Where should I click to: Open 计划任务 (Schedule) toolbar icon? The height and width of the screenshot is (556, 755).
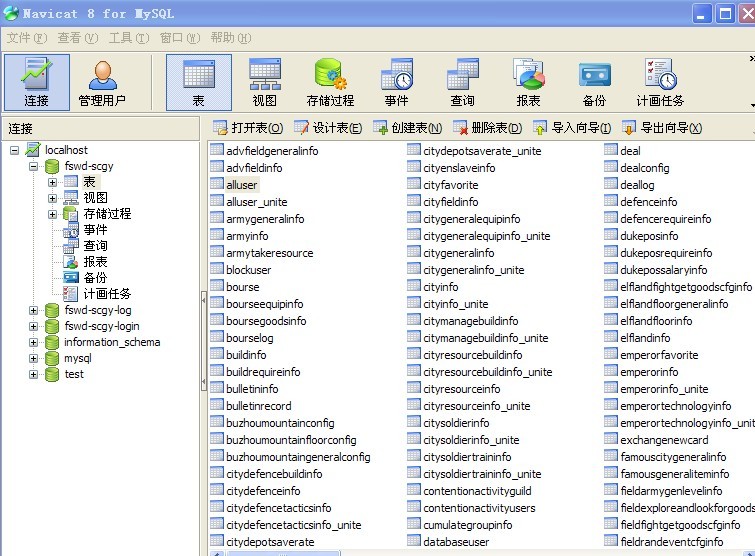(x=660, y=82)
